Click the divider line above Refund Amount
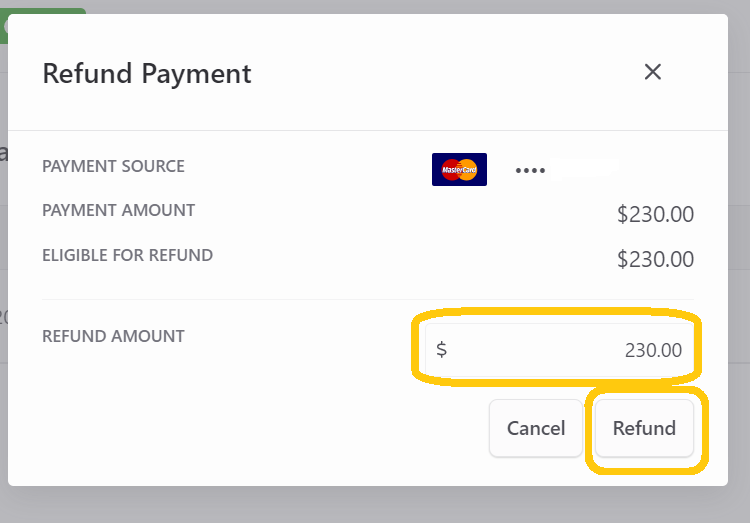 368,300
